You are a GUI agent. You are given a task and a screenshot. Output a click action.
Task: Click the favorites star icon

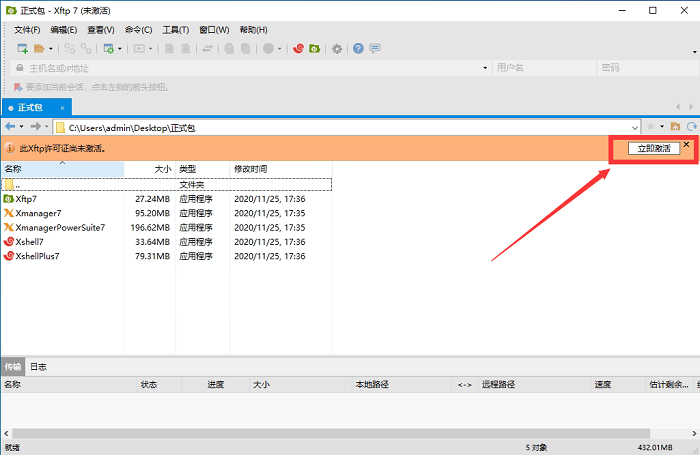651,127
